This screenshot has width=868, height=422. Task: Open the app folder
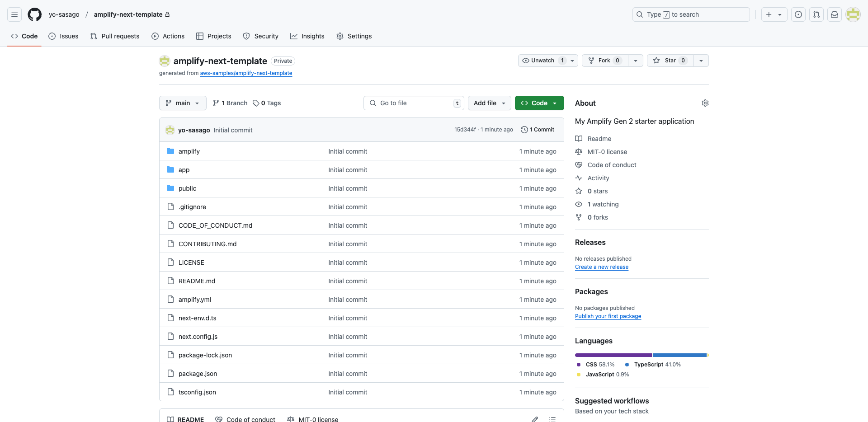pyautogui.click(x=184, y=170)
